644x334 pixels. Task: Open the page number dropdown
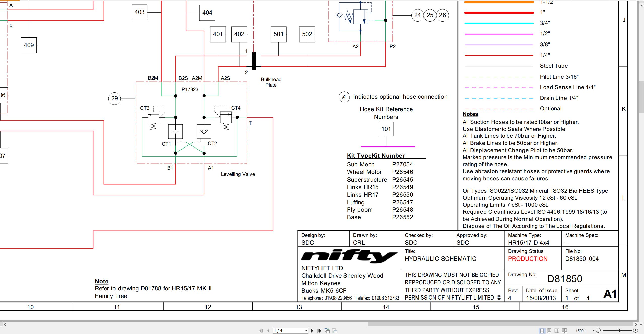click(306, 331)
